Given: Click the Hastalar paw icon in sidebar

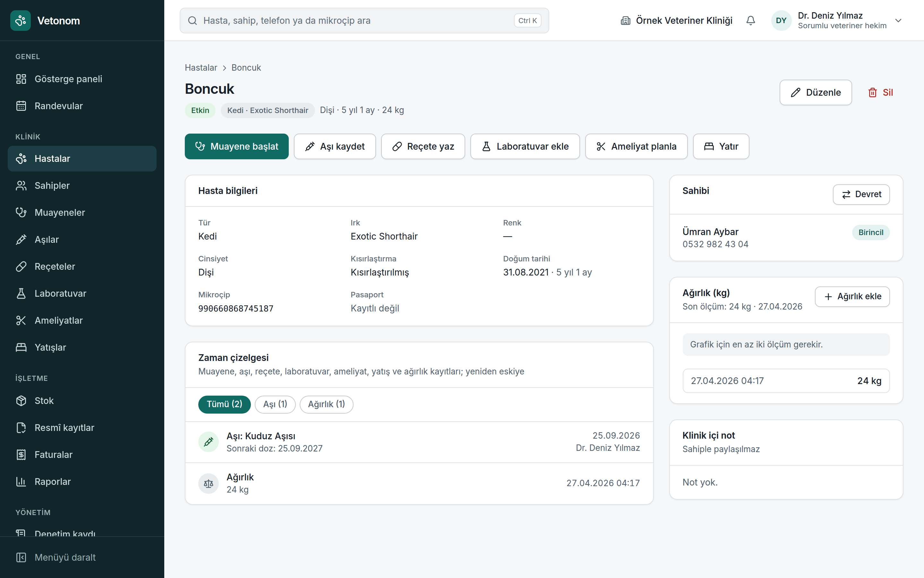Looking at the screenshot, I should coord(21,159).
